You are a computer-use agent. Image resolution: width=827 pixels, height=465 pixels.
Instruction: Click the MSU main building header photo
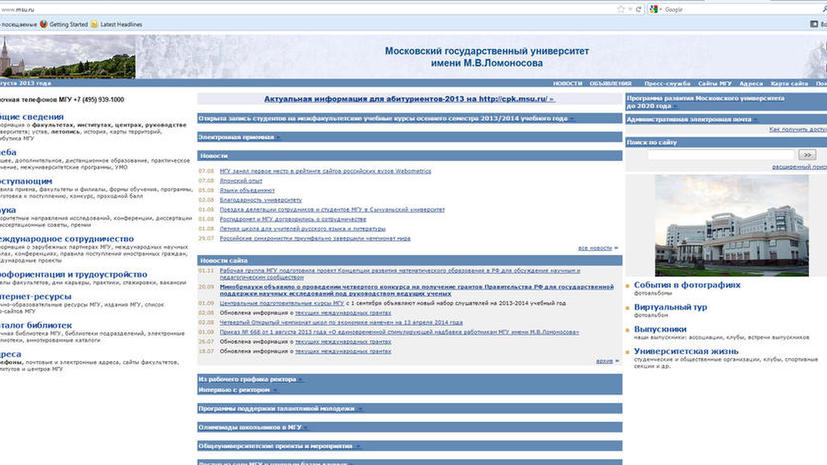[68, 57]
